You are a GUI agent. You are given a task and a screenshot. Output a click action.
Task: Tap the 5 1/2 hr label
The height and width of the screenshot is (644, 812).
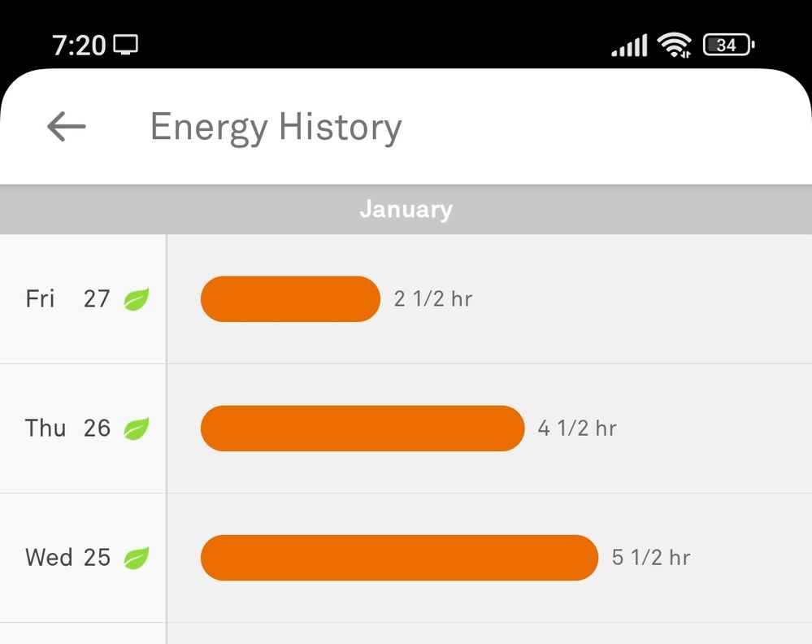[x=651, y=558]
